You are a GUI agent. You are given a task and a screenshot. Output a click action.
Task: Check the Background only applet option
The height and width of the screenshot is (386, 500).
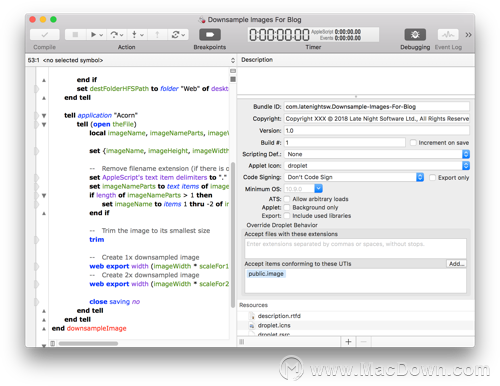pos(287,207)
